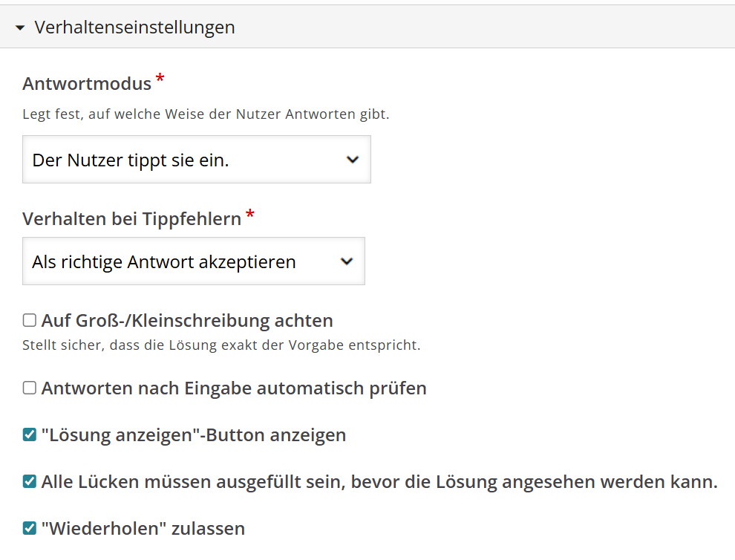Enable the "Auf Groß-/Kleinschreibung achten" checkbox
The width and height of the screenshot is (735, 560).
[30, 321]
